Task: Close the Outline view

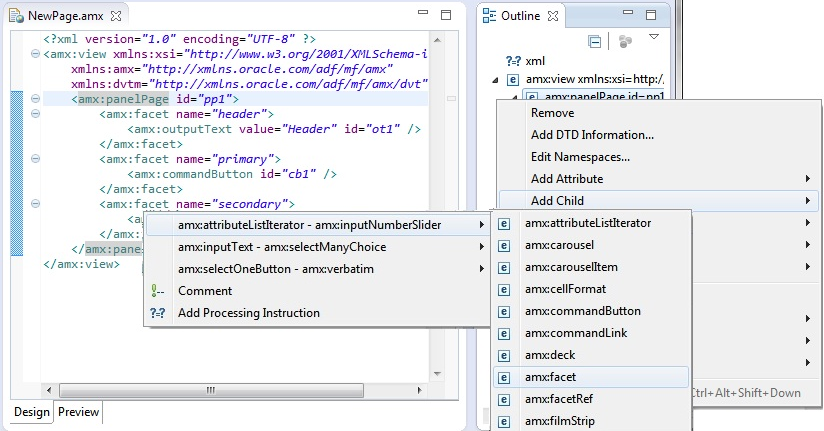Action: (553, 16)
